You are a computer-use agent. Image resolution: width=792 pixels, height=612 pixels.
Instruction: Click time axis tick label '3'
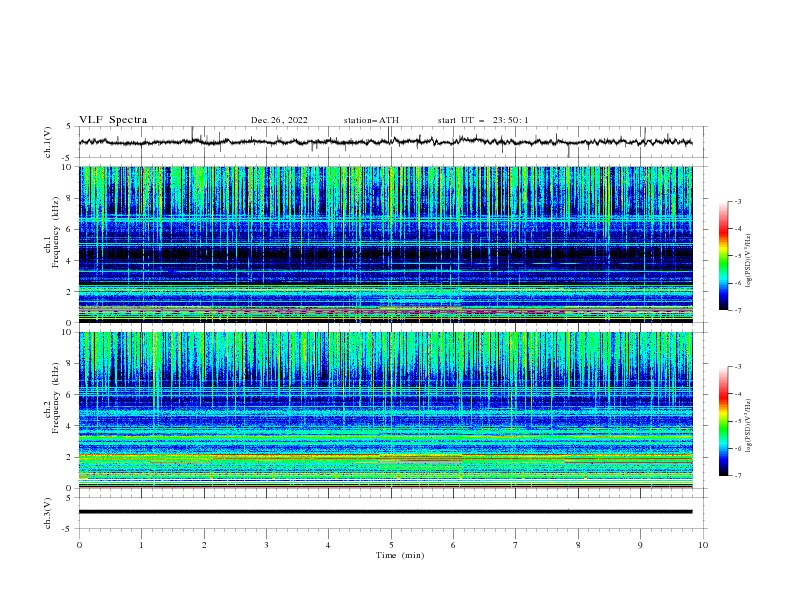click(266, 545)
